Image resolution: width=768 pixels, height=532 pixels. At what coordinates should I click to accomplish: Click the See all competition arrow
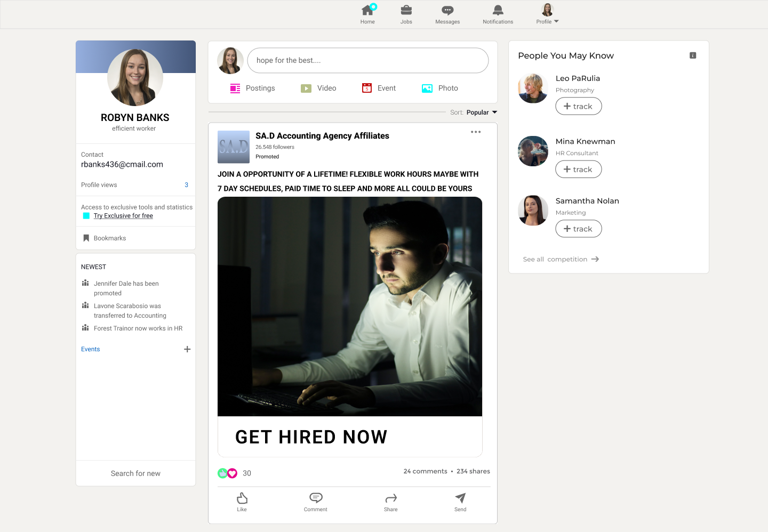[x=595, y=259]
